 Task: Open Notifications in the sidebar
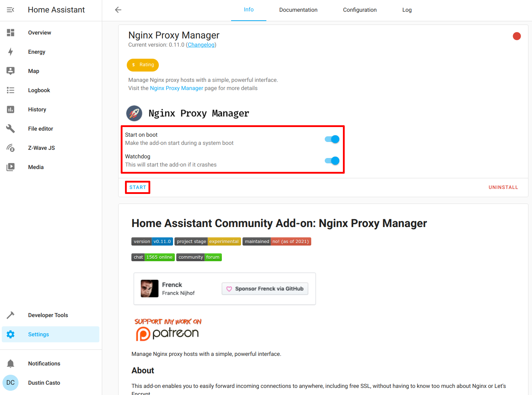coord(51,364)
